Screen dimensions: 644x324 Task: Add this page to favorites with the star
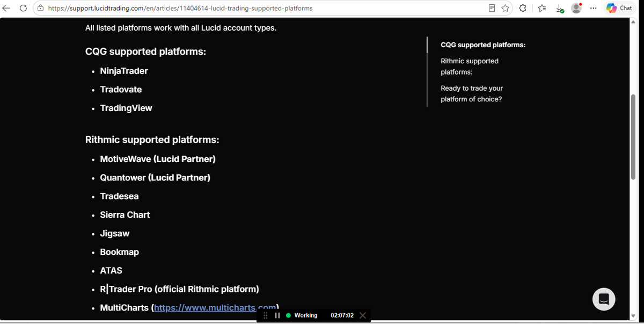[x=505, y=8]
